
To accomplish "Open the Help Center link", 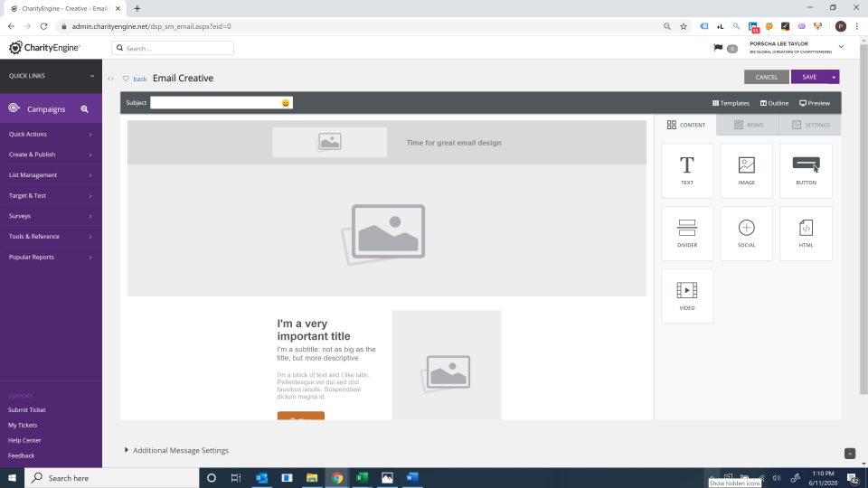I will click(x=24, y=440).
